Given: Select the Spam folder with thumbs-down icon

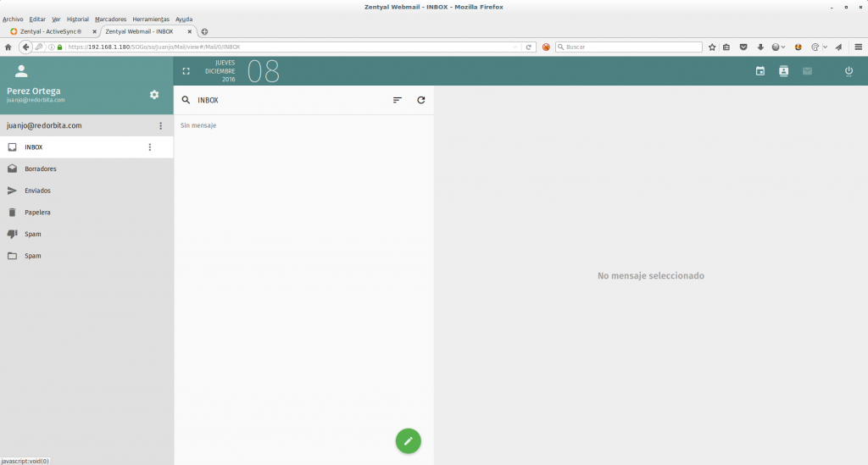Looking at the screenshot, I should click(x=32, y=234).
